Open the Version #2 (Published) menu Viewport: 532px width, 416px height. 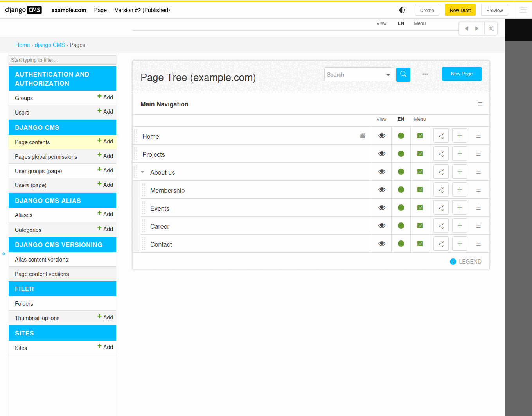tap(142, 10)
